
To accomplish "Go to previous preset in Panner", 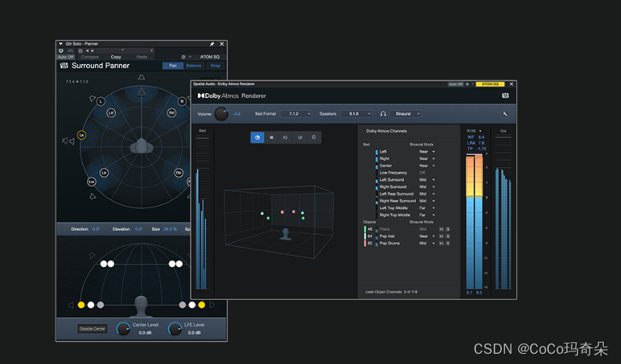I will tap(87, 51).
